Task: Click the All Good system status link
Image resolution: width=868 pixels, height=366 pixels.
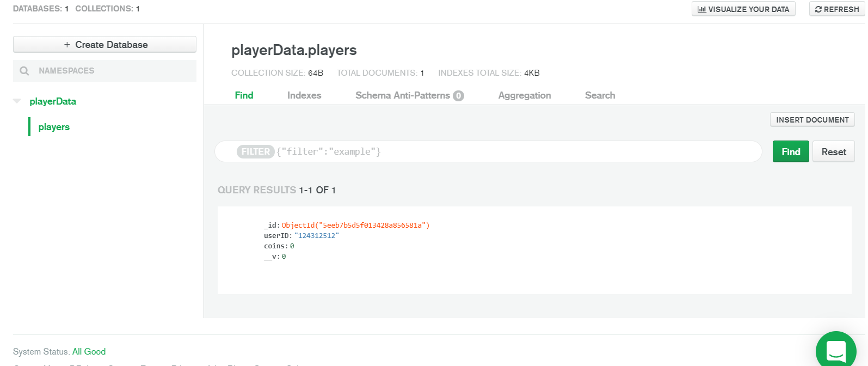Action: [x=89, y=352]
